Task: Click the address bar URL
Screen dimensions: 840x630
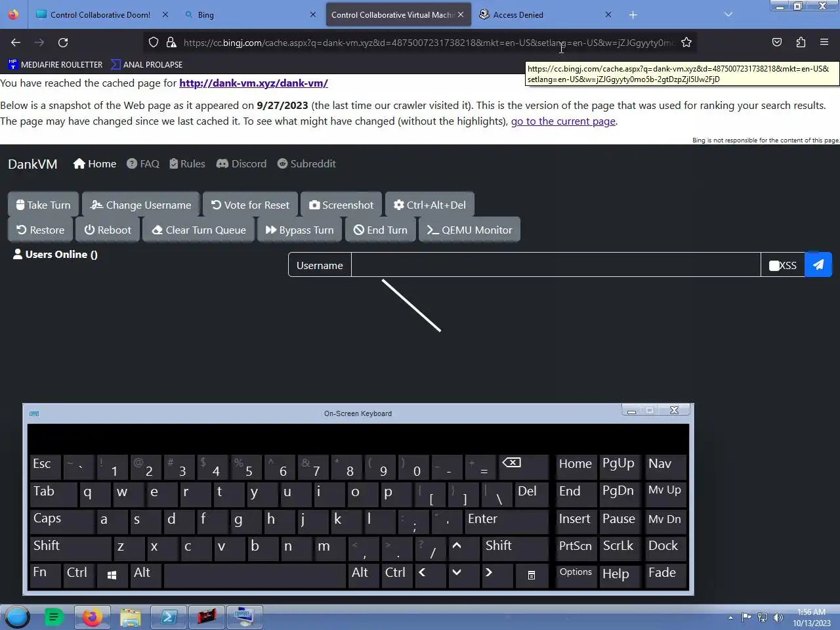Action: coord(429,43)
